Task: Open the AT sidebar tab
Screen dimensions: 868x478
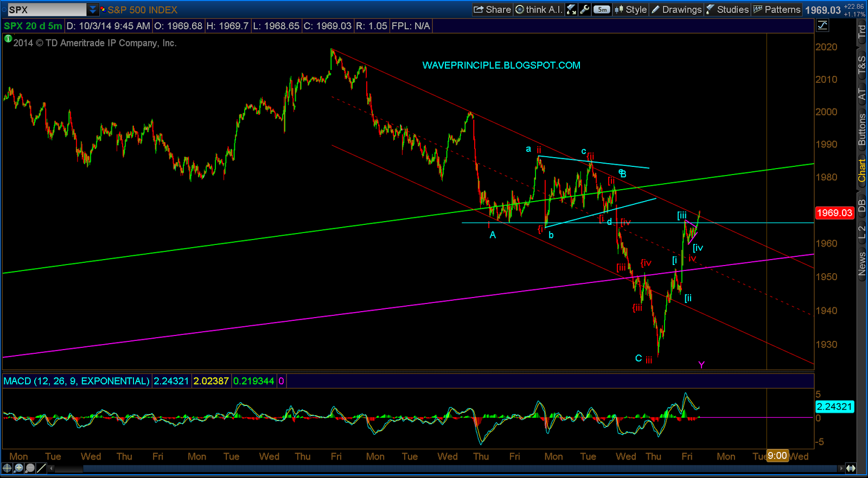Action: point(861,94)
